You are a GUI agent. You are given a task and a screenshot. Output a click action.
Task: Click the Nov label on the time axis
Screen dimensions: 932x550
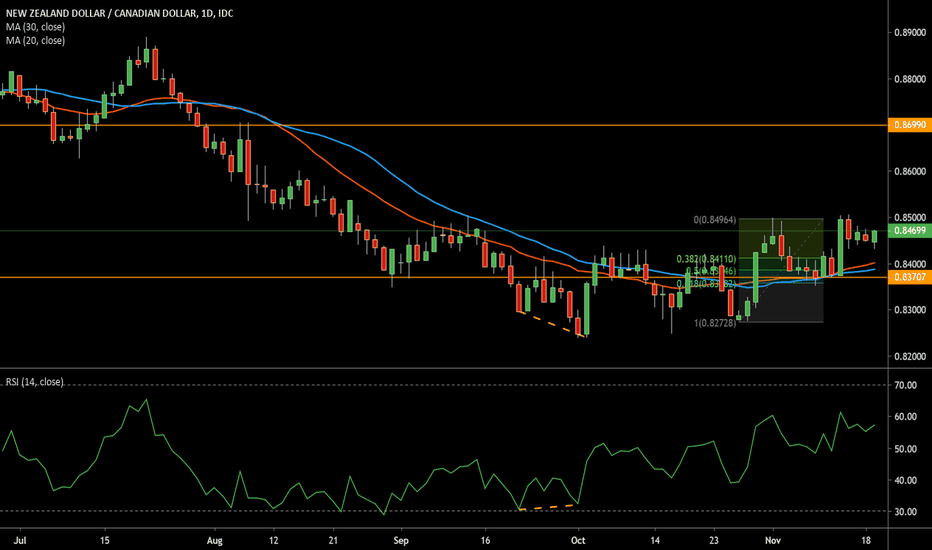pyautogui.click(x=774, y=537)
